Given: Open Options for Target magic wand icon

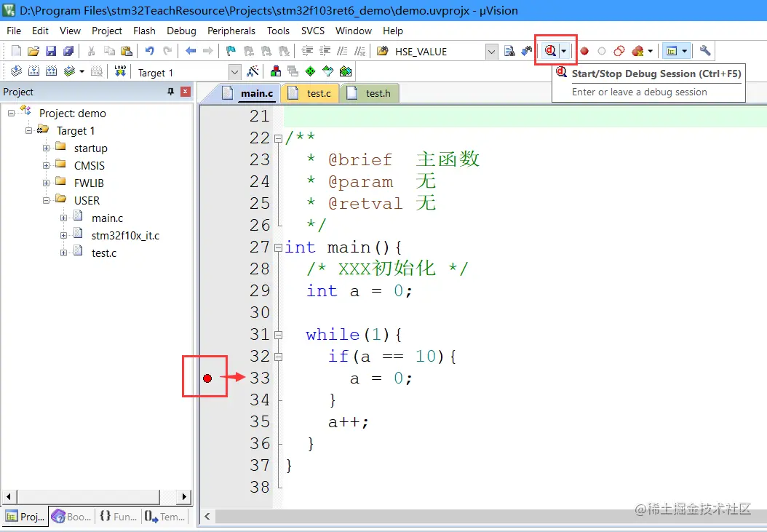Looking at the screenshot, I should (x=253, y=71).
